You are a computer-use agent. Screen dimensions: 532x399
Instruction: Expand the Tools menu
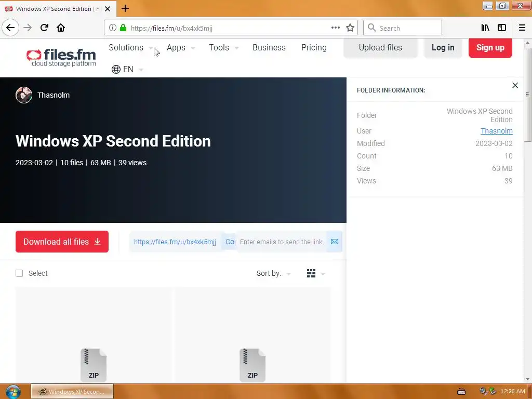coord(223,47)
